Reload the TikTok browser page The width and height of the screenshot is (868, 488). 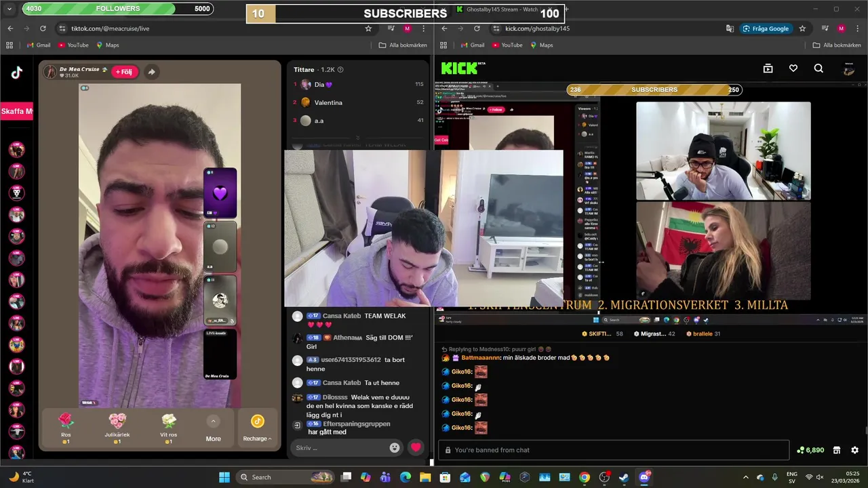43,28
